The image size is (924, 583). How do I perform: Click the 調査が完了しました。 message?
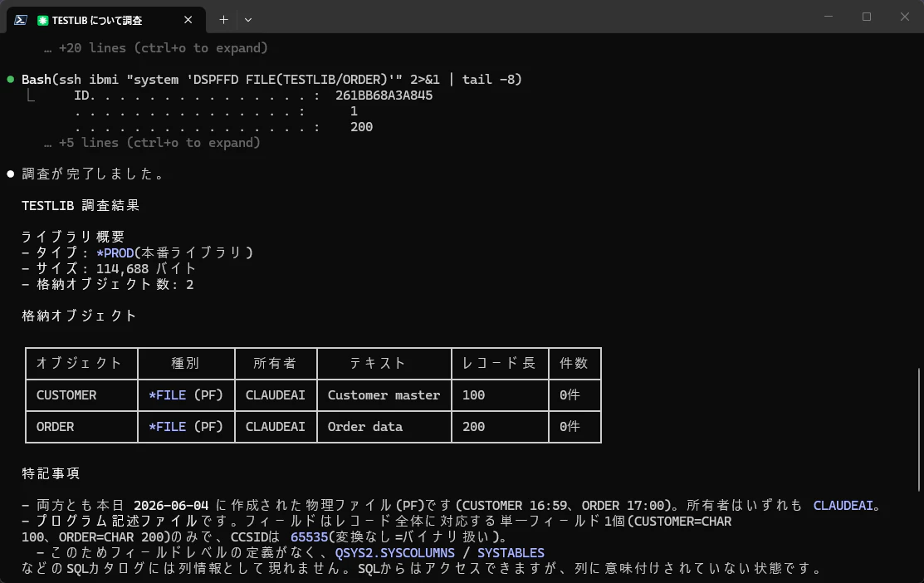(95, 174)
